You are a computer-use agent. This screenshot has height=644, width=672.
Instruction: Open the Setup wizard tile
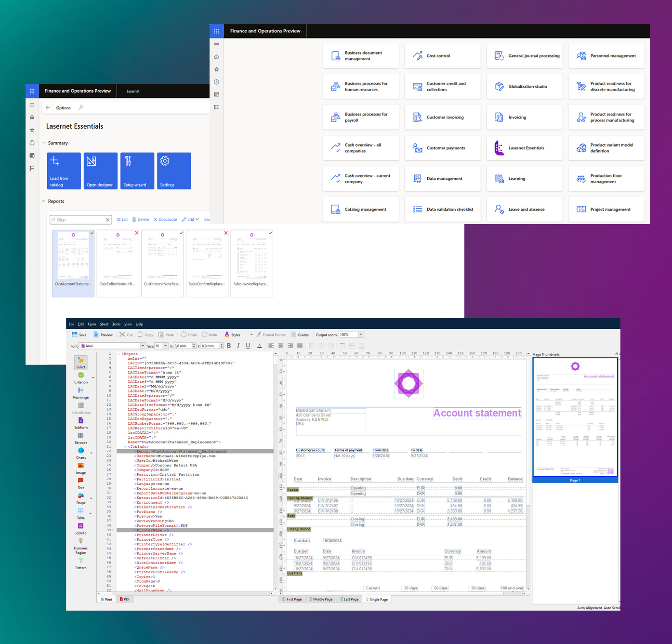pos(137,171)
